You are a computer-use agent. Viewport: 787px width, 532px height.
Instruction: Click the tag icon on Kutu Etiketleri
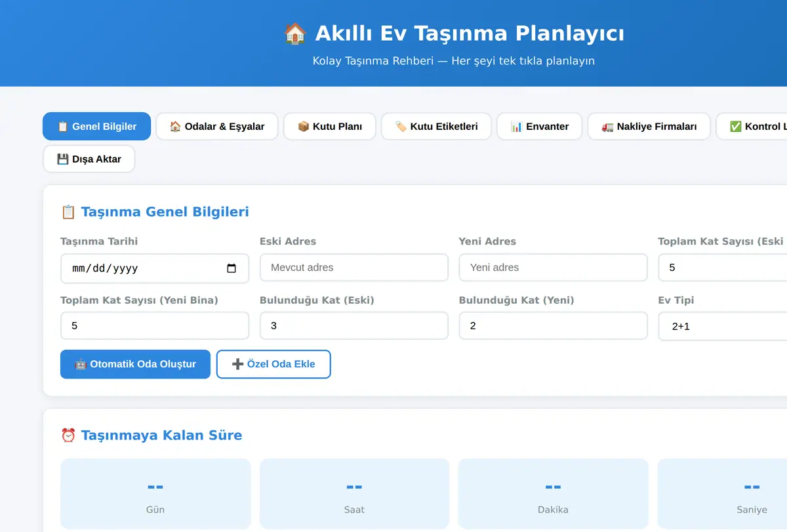401,127
